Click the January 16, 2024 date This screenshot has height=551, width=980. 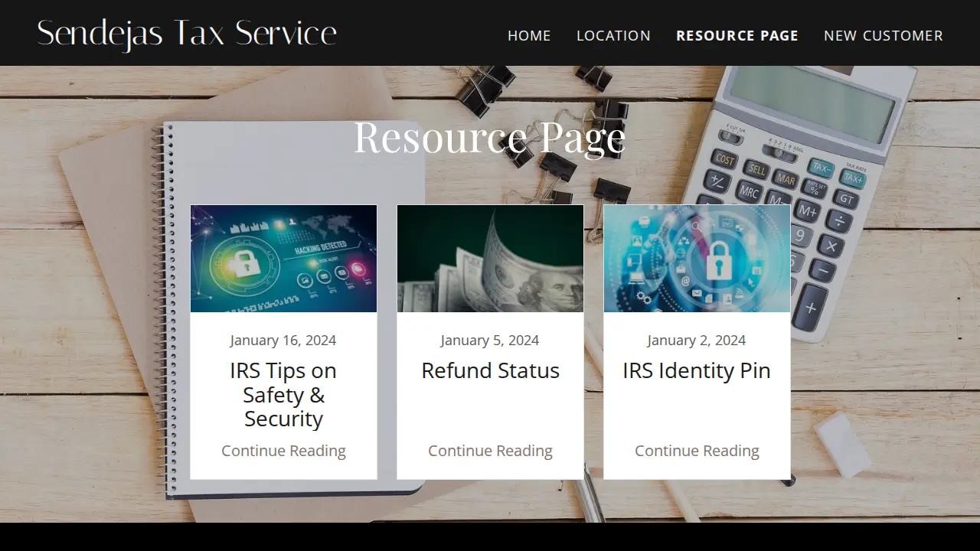pyautogui.click(x=283, y=341)
